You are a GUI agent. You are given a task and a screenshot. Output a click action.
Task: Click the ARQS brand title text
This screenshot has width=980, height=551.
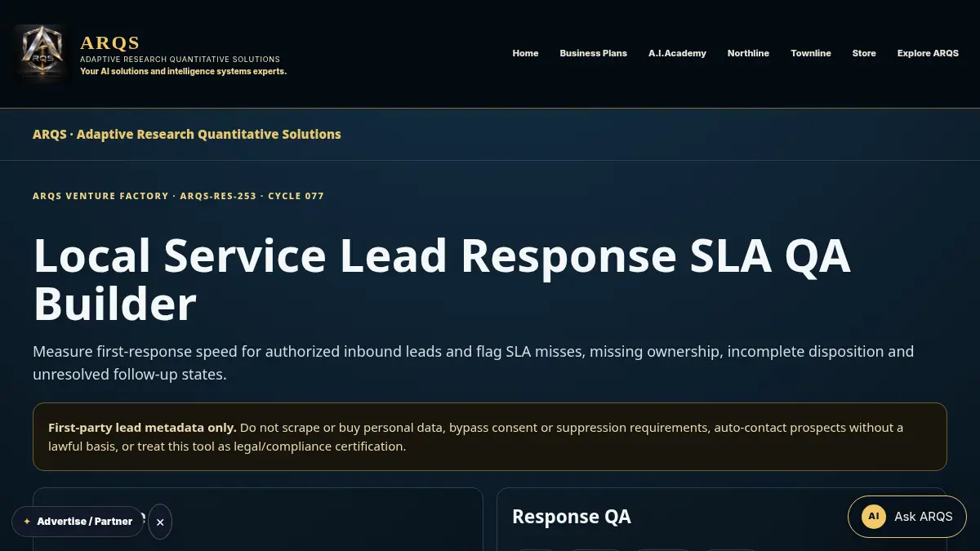tap(110, 42)
